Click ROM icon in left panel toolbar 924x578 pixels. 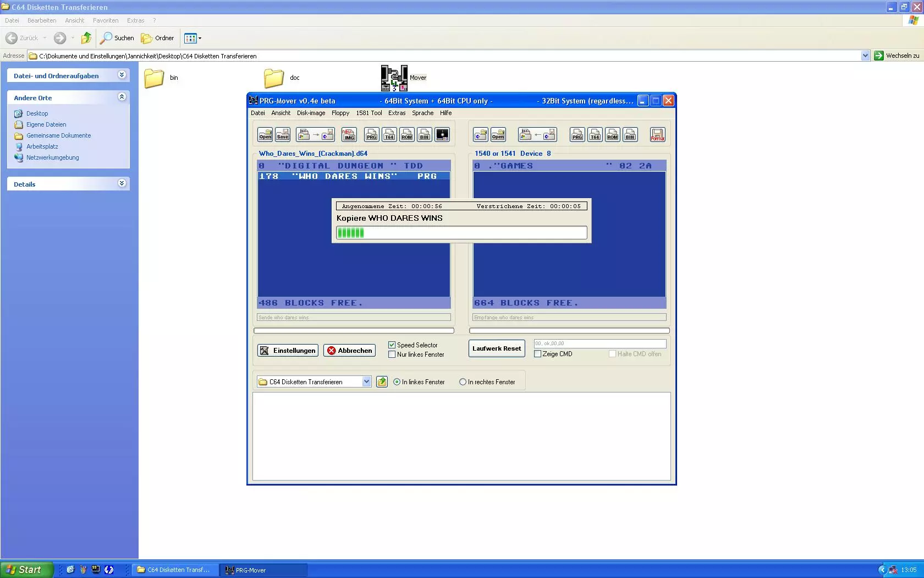pos(407,135)
